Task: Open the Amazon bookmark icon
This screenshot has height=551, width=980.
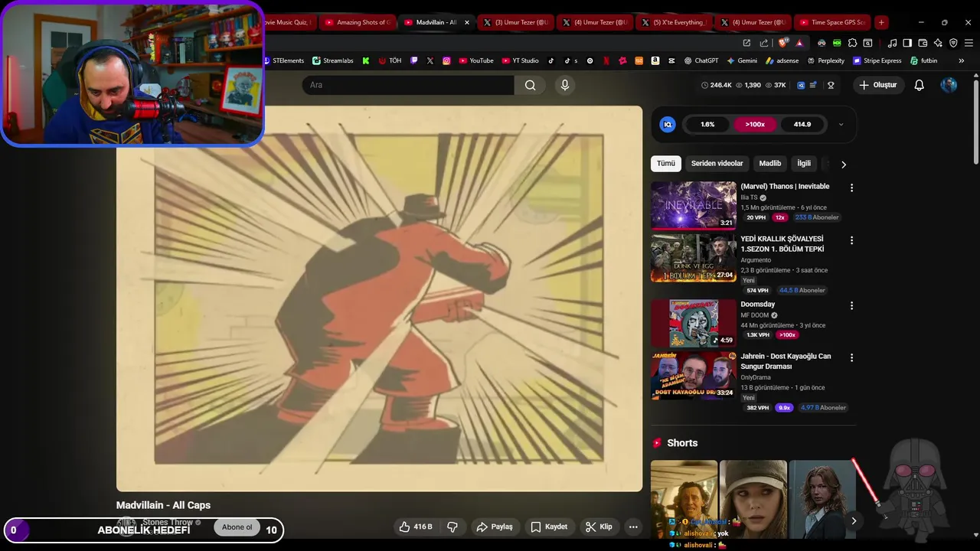Action: point(655,60)
